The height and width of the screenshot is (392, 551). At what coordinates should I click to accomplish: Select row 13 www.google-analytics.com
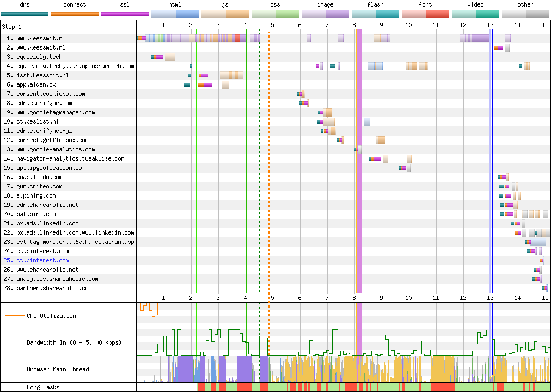(55, 149)
